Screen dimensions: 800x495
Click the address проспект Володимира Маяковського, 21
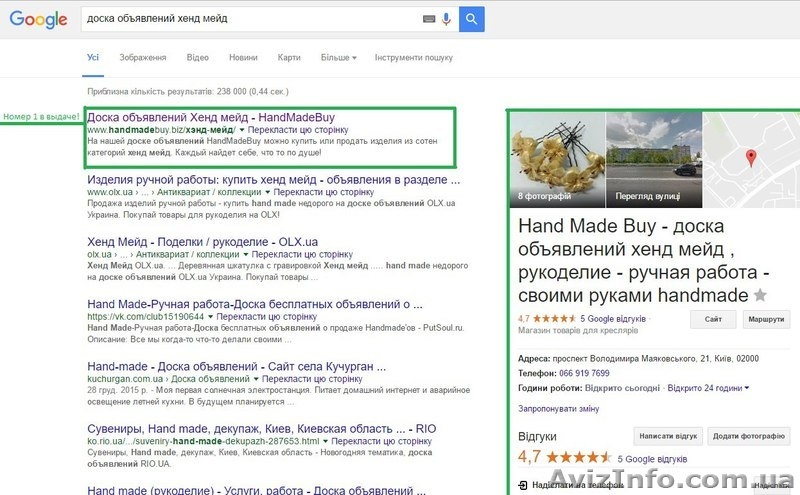click(x=656, y=359)
